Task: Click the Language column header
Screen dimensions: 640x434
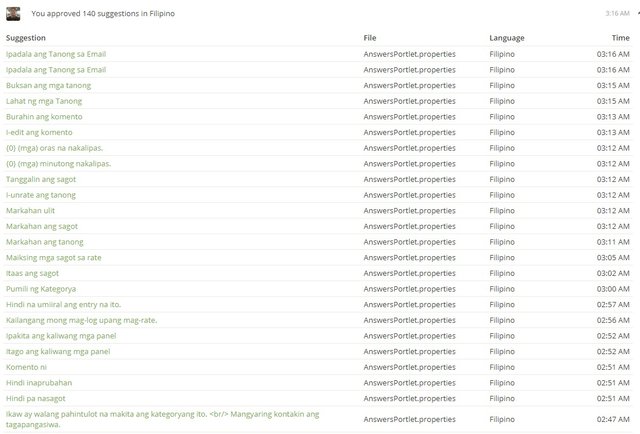Action: click(x=506, y=38)
